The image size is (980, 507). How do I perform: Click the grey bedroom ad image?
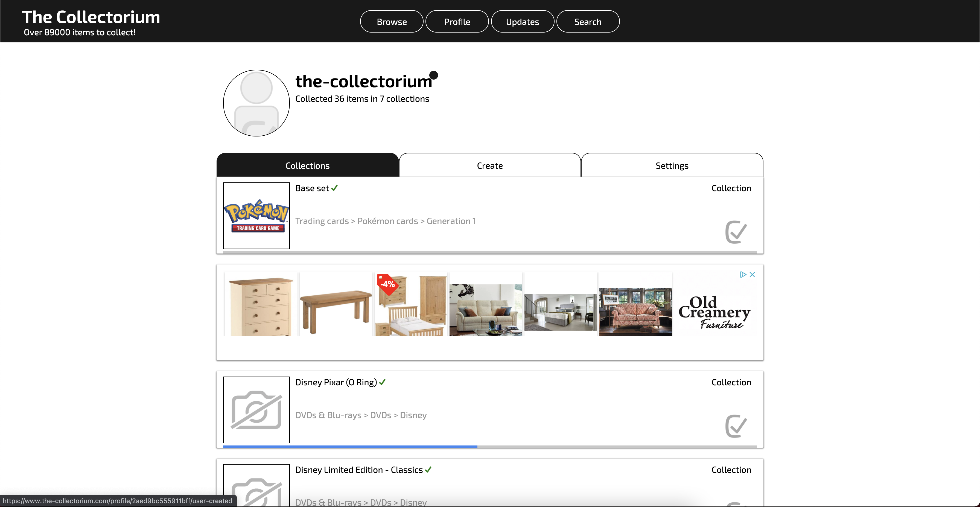click(x=560, y=312)
